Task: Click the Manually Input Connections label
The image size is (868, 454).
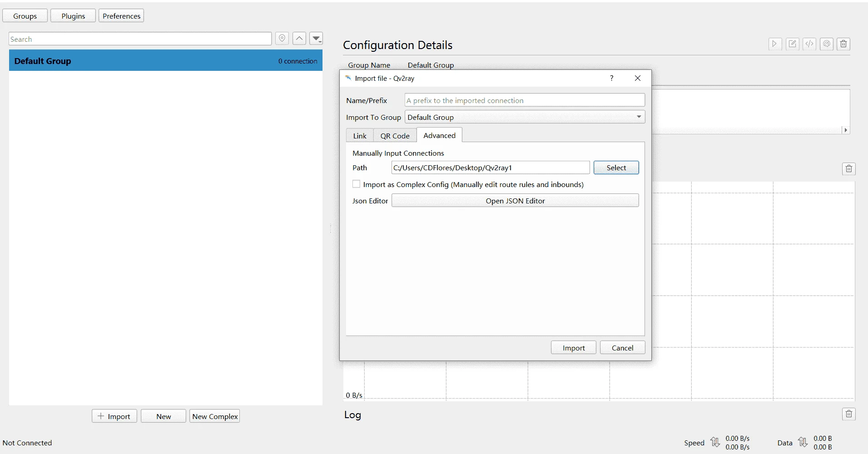Action: 398,153
